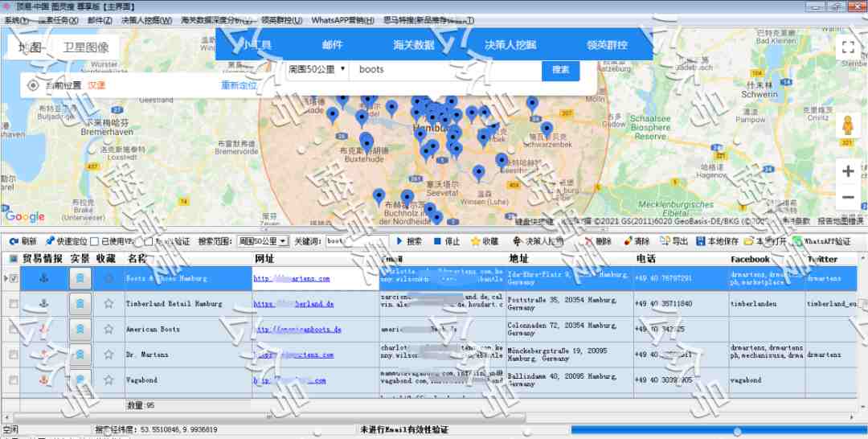The height and width of the screenshot is (439, 868).
Task: Open the 领英群控(U) menu
Action: [x=282, y=20]
